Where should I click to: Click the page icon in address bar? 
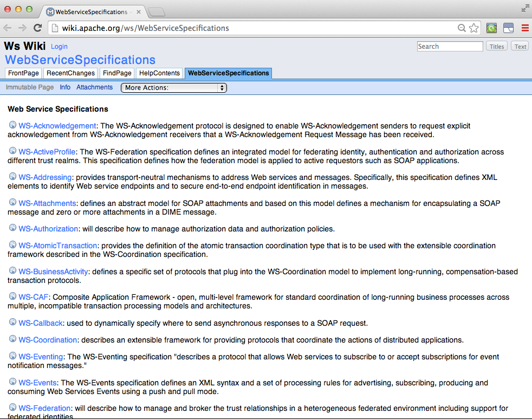[55, 28]
